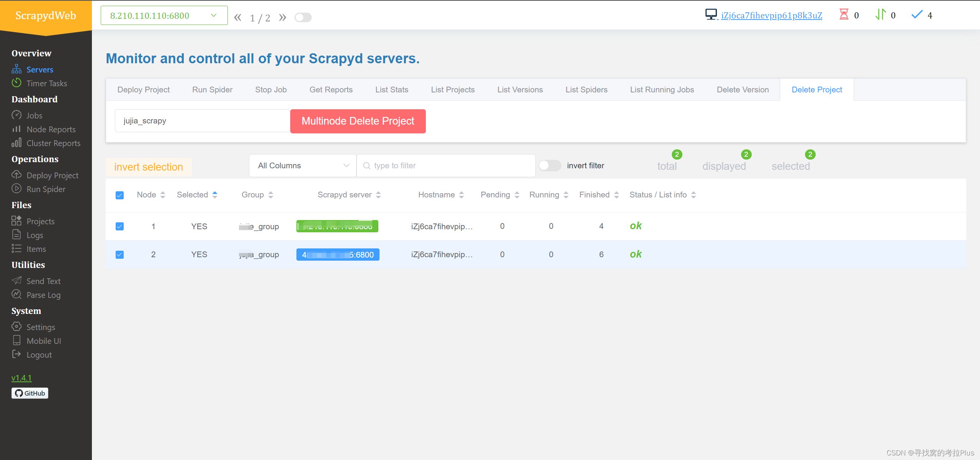Click the type to filter input

(446, 166)
